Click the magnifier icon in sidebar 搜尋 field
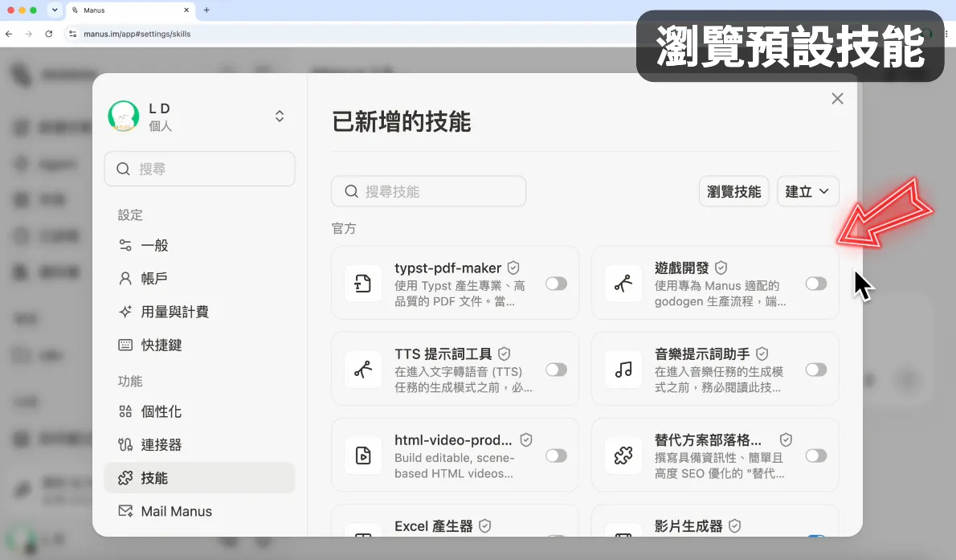 [x=123, y=169]
